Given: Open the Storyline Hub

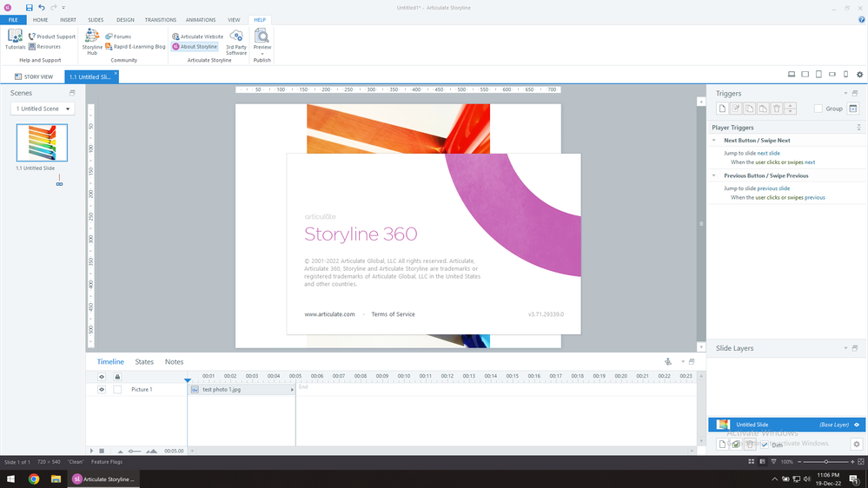Looking at the screenshot, I should tap(92, 42).
